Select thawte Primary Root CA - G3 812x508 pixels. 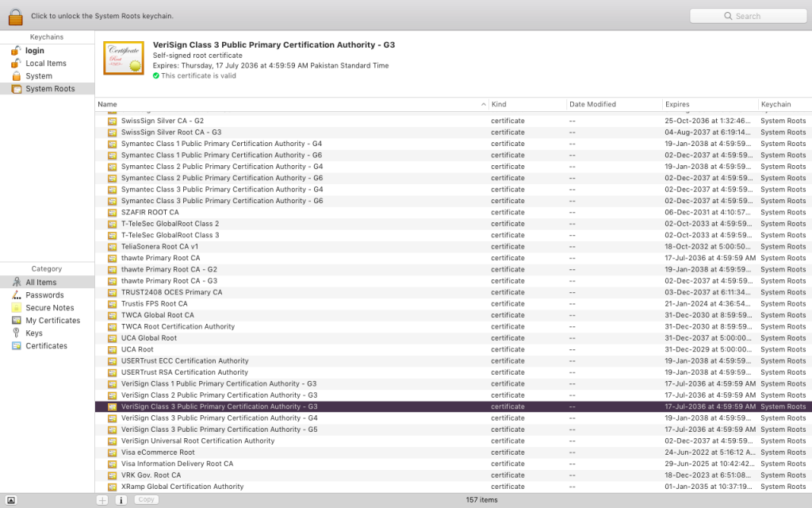coord(454,281)
